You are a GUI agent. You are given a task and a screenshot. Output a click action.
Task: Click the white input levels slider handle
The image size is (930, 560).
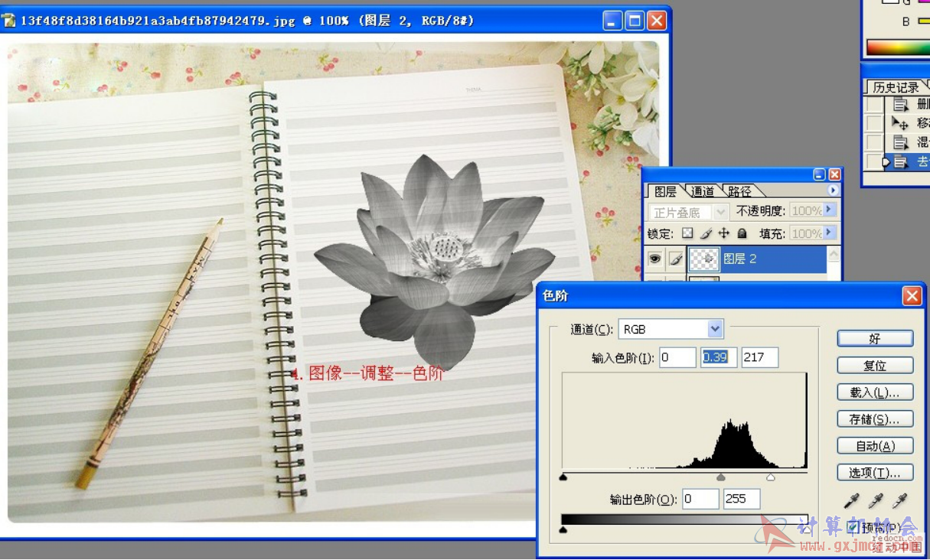771,477
